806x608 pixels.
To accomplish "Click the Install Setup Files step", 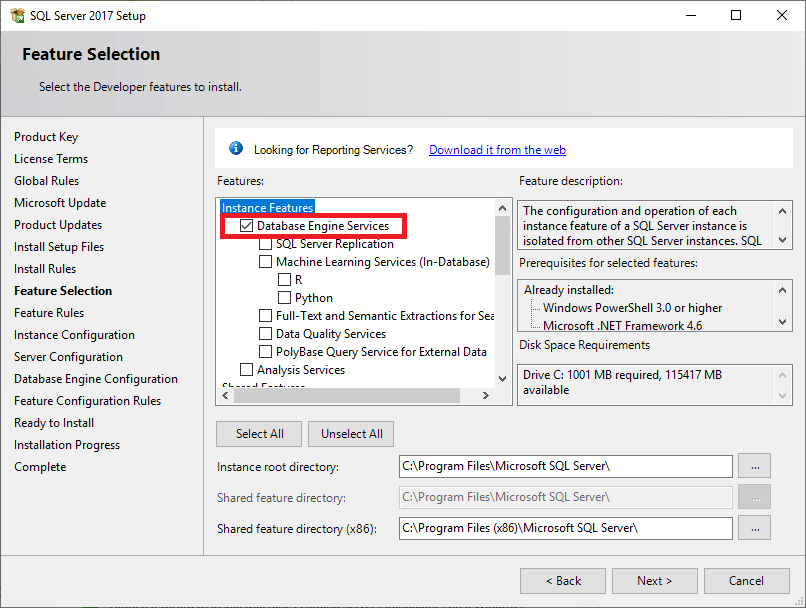I will 59,247.
